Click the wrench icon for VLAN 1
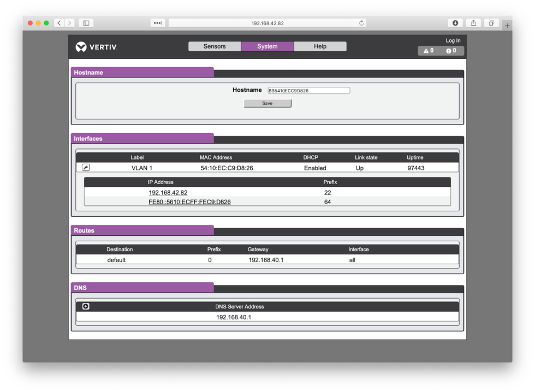The image size is (535, 392). 86,168
